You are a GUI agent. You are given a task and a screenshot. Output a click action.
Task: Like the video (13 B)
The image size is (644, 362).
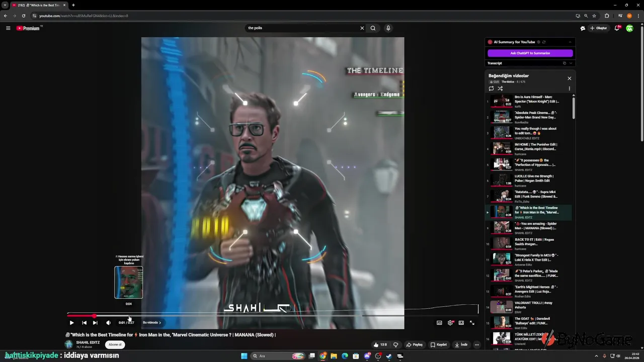click(x=380, y=345)
